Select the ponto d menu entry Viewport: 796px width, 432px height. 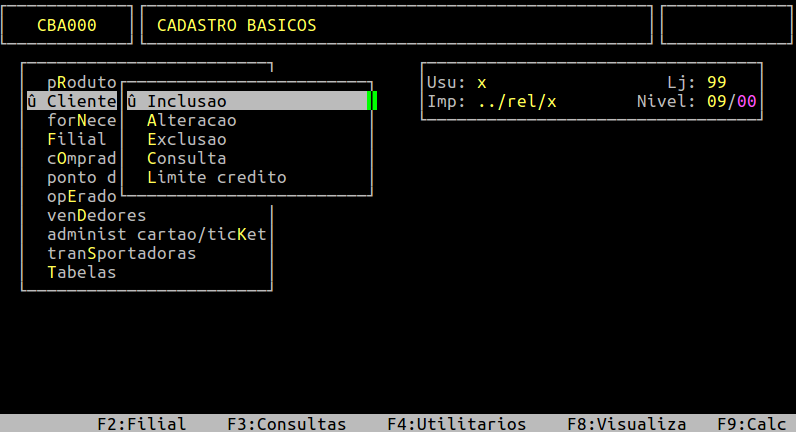(82, 177)
